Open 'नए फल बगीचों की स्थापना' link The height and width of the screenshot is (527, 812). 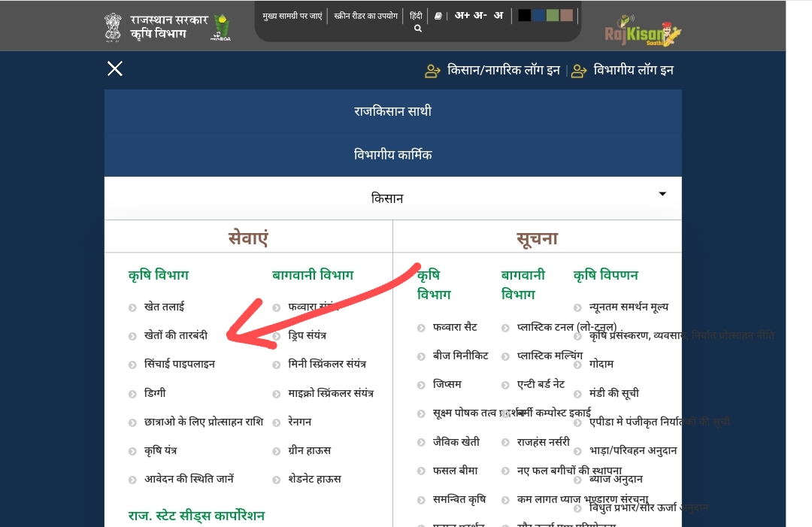[569, 471]
